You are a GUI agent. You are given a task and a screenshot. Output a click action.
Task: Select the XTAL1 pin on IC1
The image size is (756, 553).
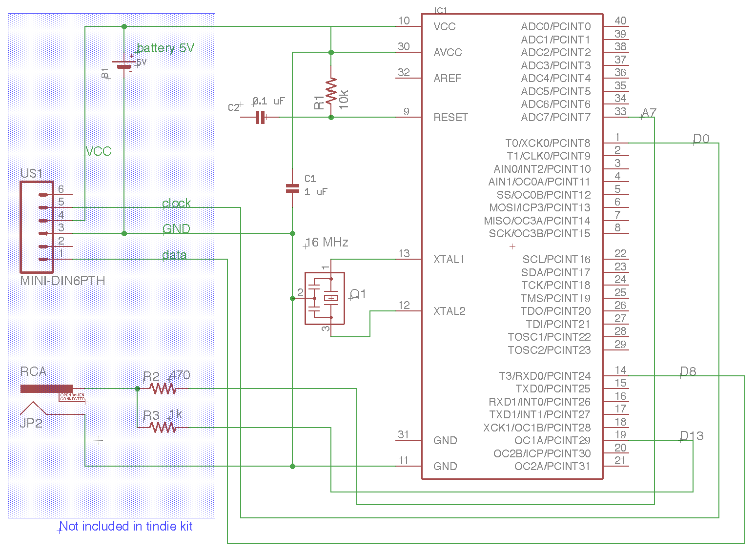tap(449, 259)
